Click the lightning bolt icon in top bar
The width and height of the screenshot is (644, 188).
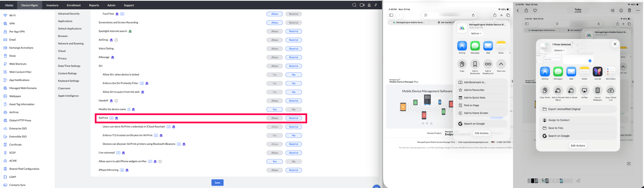[x=376, y=5]
